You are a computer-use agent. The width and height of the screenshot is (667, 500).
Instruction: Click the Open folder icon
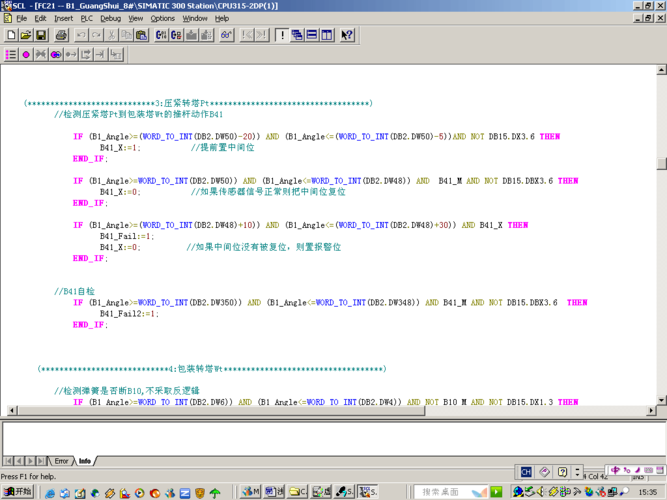pos(26,35)
